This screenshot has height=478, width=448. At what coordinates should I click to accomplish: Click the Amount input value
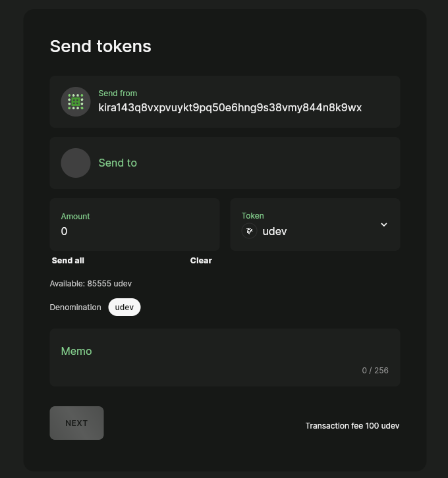click(x=132, y=232)
